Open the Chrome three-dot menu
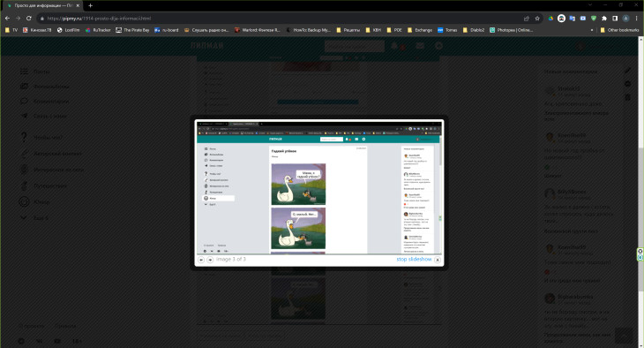Viewport: 644px width, 348px height. click(636, 19)
